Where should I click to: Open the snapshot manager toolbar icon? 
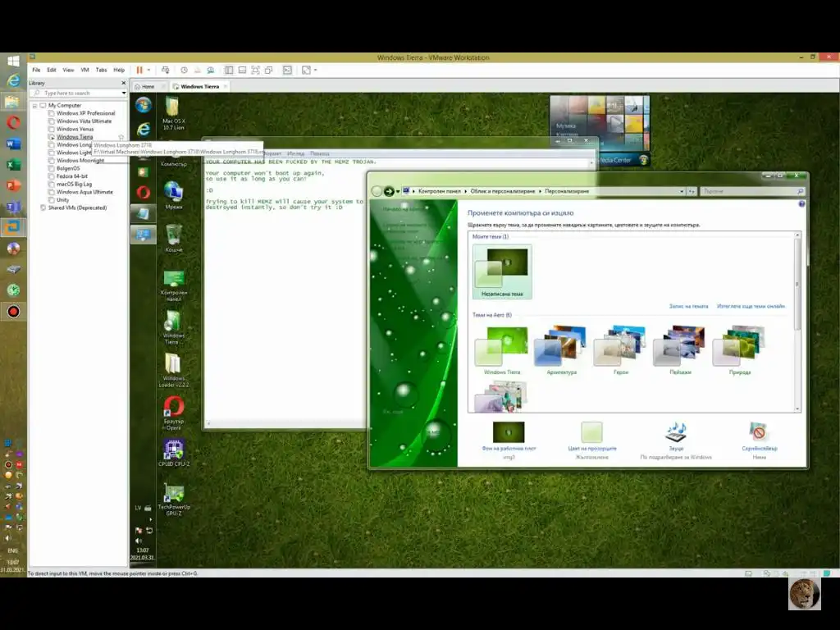pyautogui.click(x=211, y=71)
